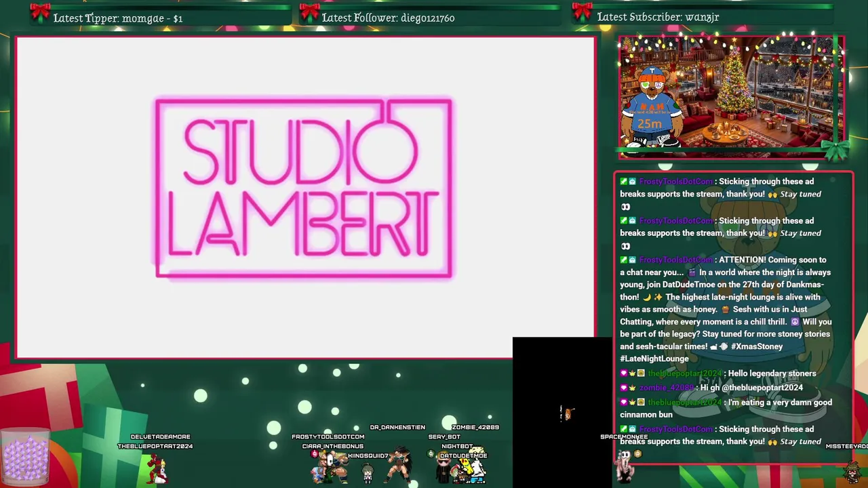Click the Latest Tipper momgae label
The image size is (868, 488).
[x=118, y=18]
